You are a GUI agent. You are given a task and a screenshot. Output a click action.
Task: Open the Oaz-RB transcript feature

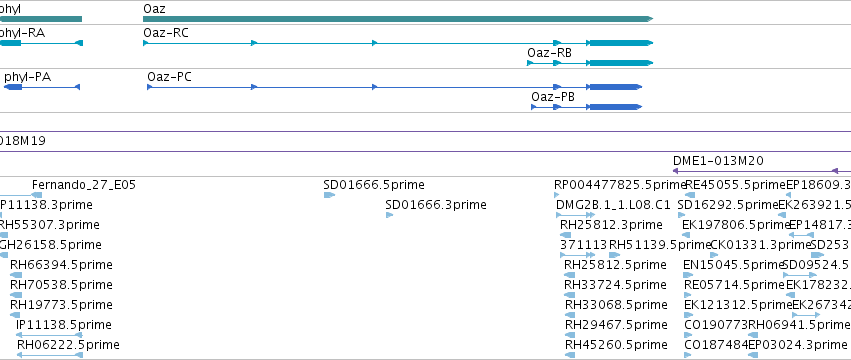point(589,63)
